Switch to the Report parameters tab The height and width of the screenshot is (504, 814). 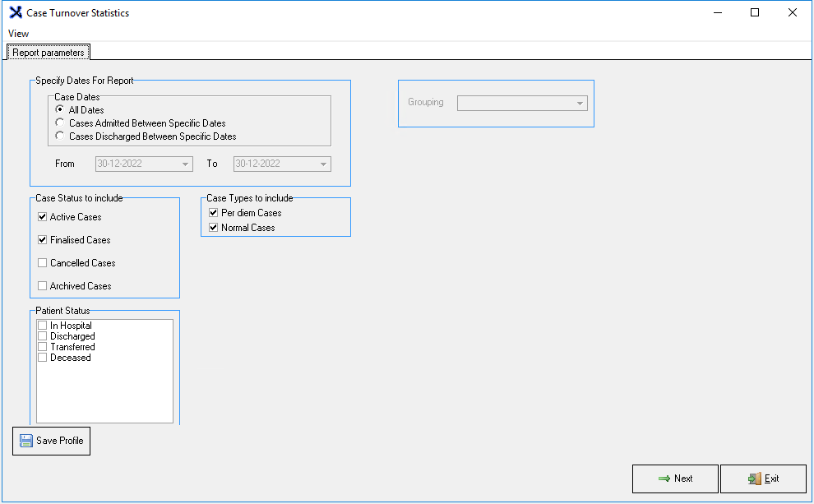[49, 53]
